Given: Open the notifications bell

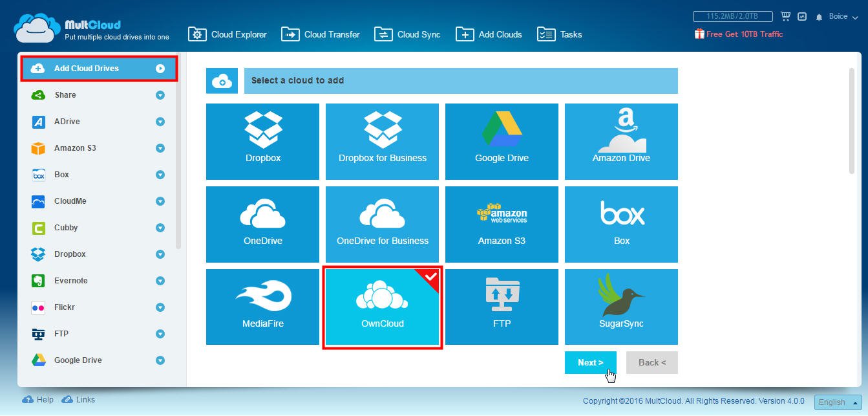Looking at the screenshot, I should [x=820, y=17].
